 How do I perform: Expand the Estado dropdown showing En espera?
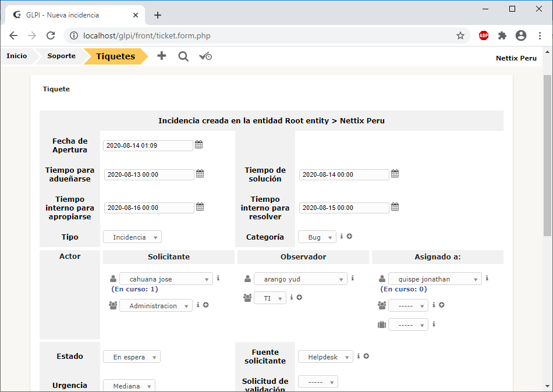(132, 357)
